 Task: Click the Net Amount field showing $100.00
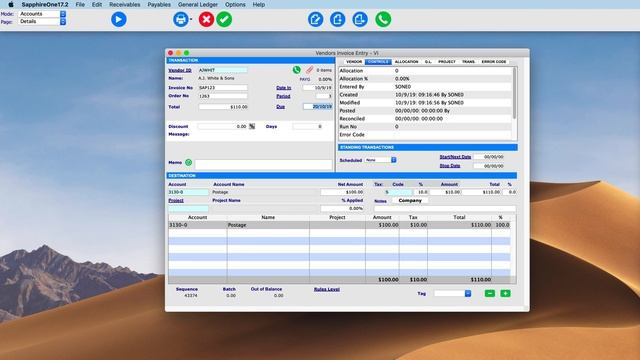342,192
